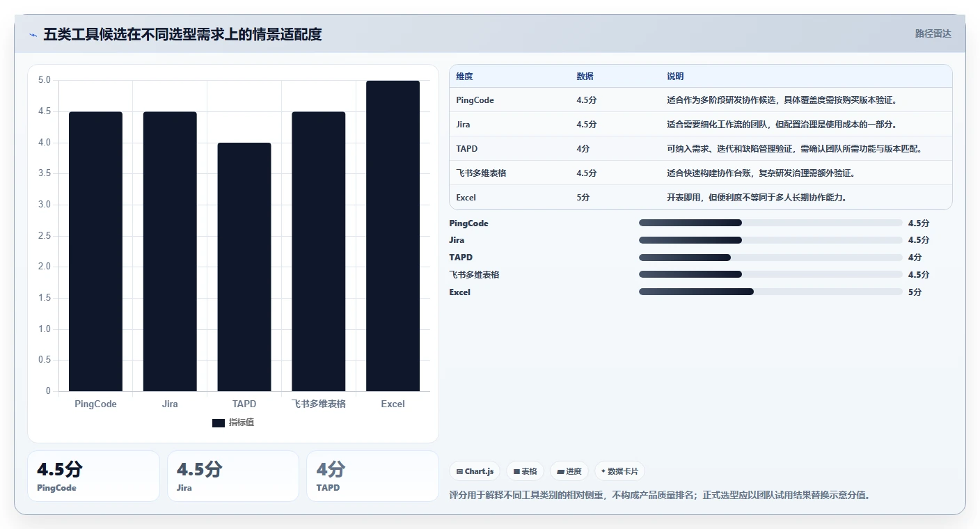Select the 进度 chip
The width and height of the screenshot is (980, 529).
click(x=569, y=471)
